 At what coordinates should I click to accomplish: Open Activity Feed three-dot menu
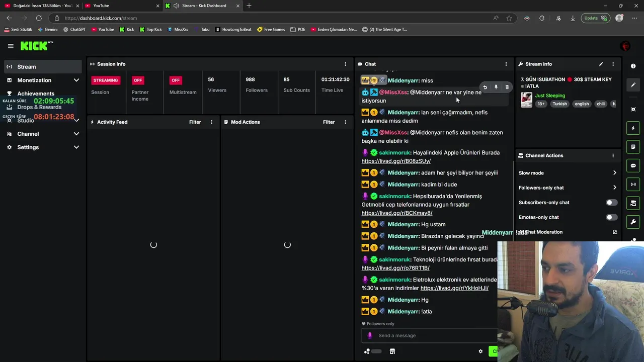click(211, 122)
